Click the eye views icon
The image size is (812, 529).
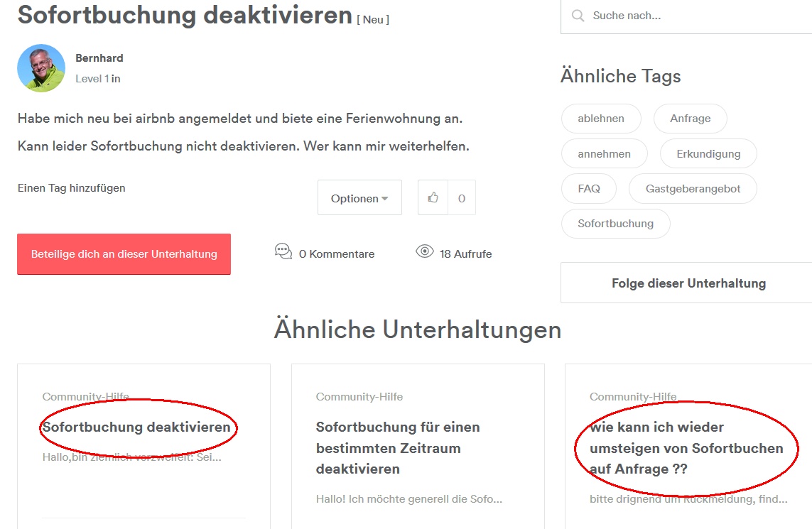coord(424,251)
